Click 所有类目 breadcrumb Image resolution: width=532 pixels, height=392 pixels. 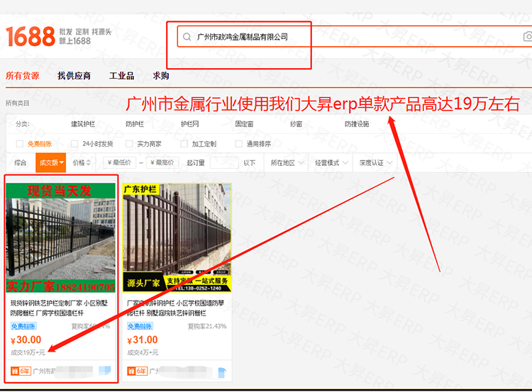point(17,103)
